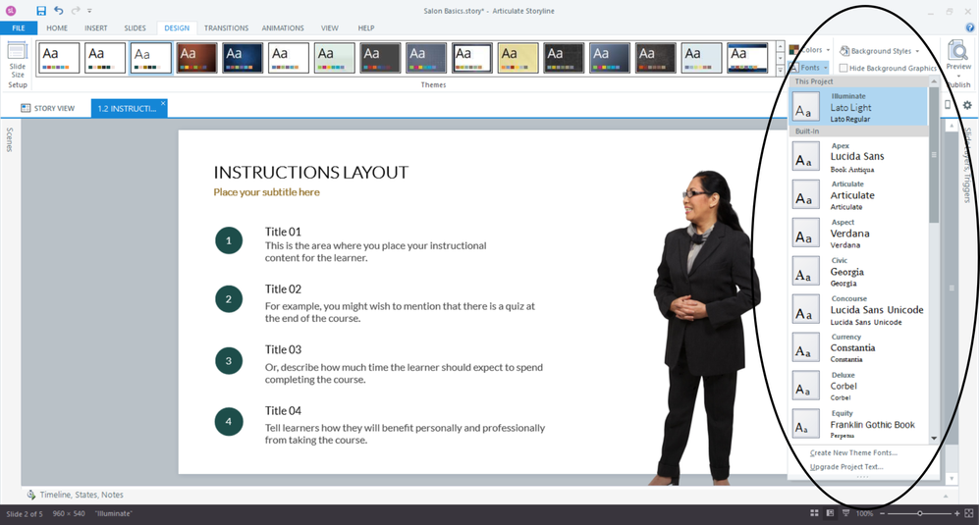
Task: Click the INSTRUCTIONS LAYOUT slide title
Action: tap(310, 173)
